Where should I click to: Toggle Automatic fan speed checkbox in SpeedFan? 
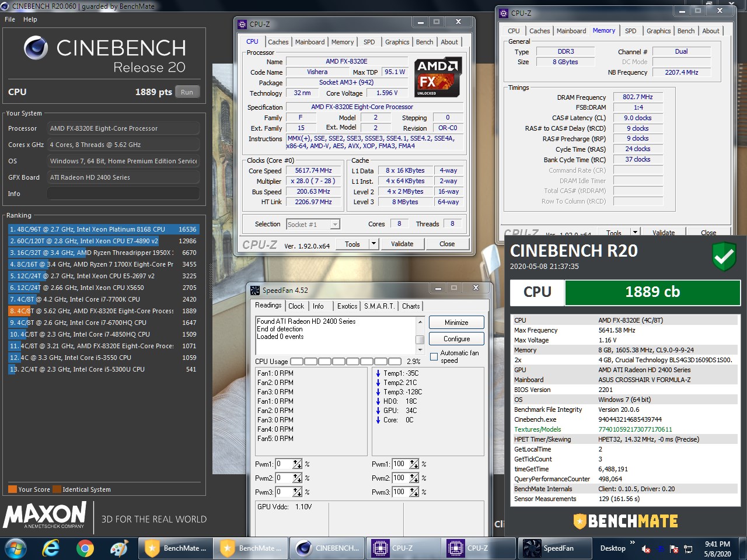(x=434, y=356)
